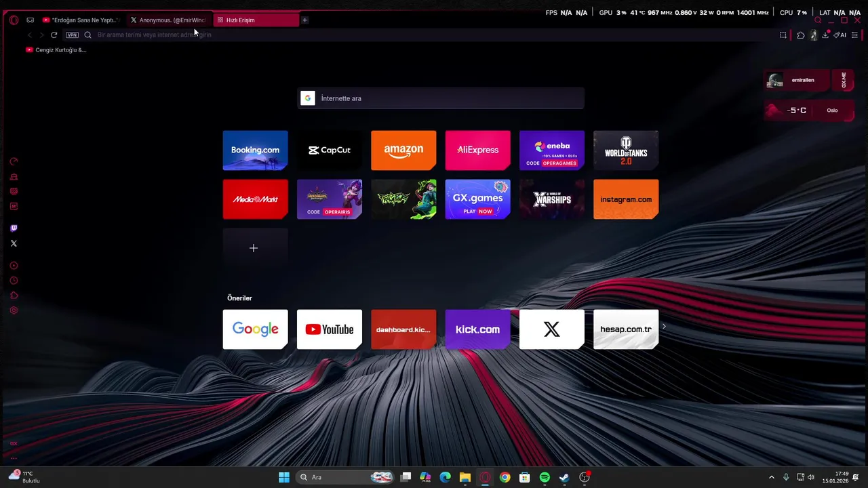The height and width of the screenshot is (488, 868).
Task: Expand suggestions with the right chevron arrow
Action: pos(664,327)
